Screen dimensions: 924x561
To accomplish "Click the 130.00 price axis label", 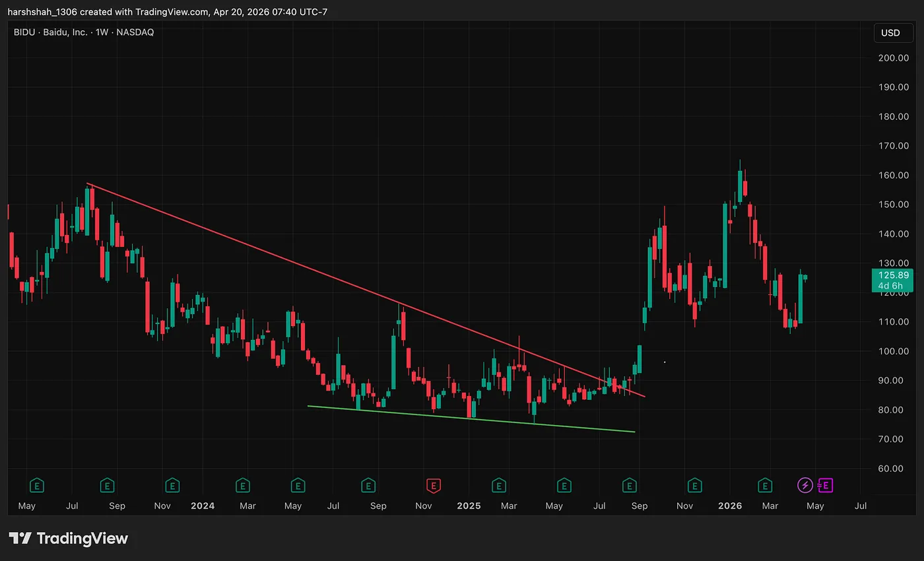I will (x=893, y=263).
